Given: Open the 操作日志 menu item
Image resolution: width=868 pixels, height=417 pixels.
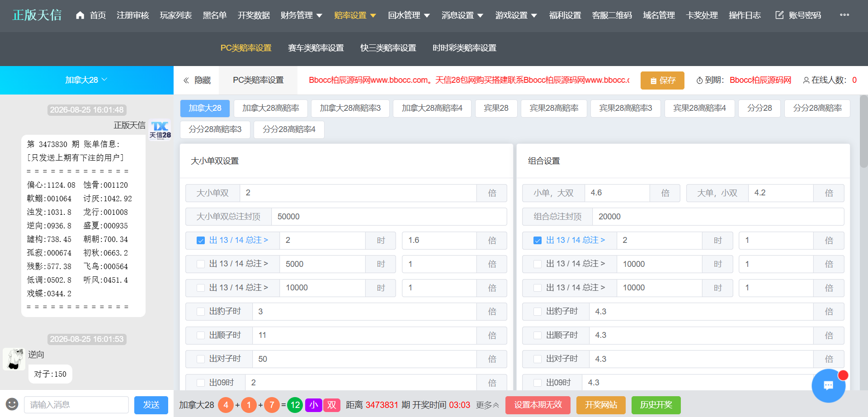Looking at the screenshot, I should point(745,15).
